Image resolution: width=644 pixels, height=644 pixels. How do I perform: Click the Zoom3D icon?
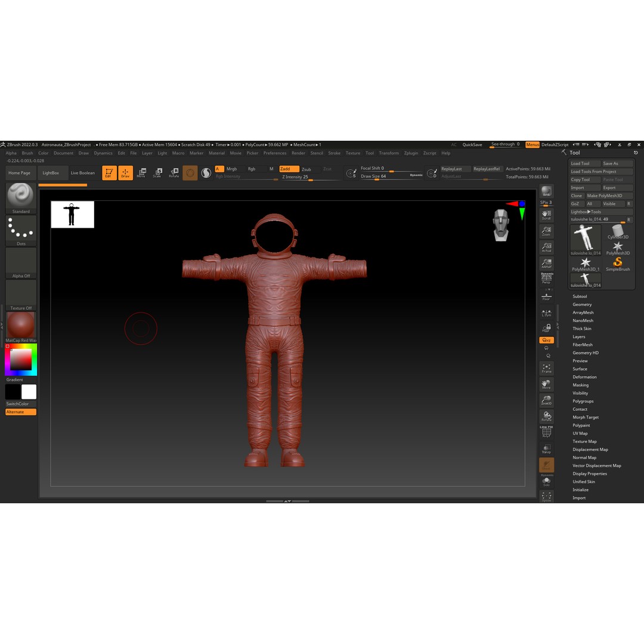coord(546,400)
